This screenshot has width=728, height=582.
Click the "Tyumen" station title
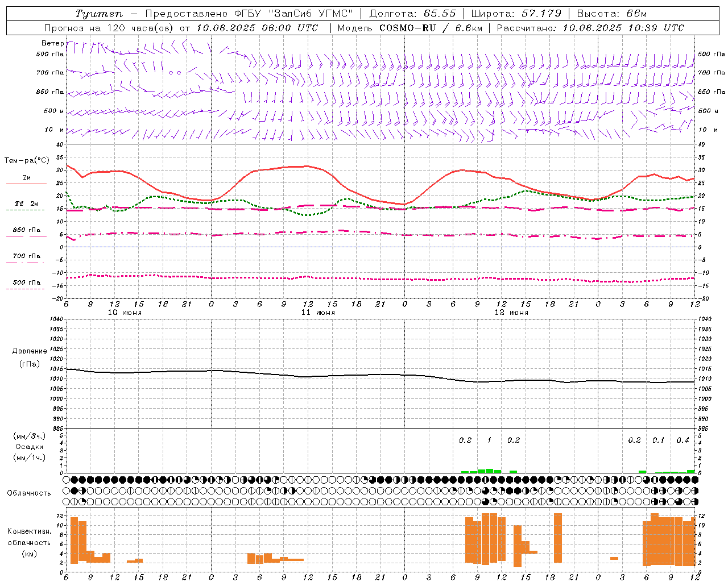coord(99,14)
